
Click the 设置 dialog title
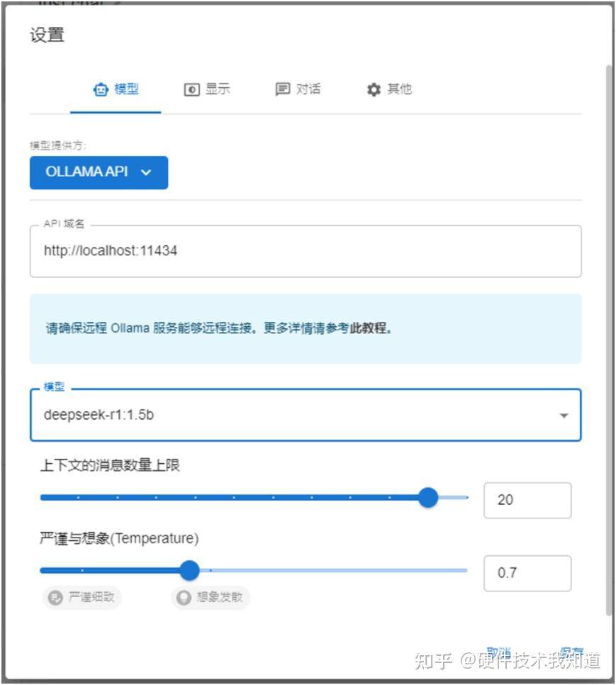click(x=47, y=35)
